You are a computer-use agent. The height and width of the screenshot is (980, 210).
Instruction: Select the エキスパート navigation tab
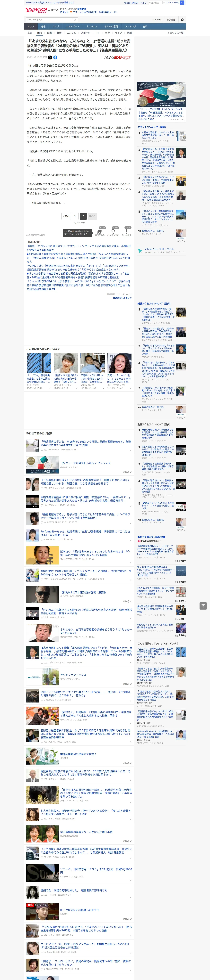(x=72, y=27)
